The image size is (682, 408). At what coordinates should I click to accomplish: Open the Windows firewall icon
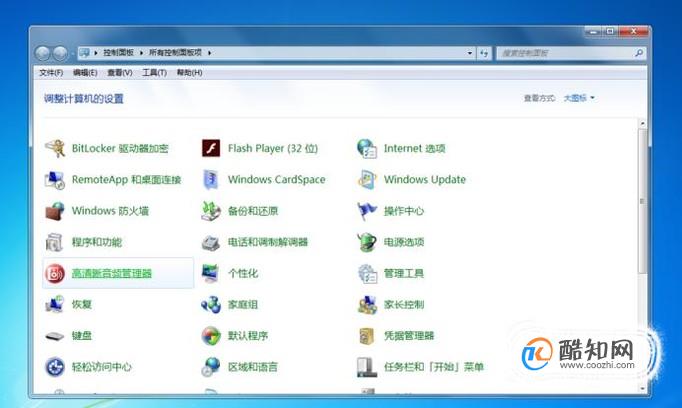(55, 211)
